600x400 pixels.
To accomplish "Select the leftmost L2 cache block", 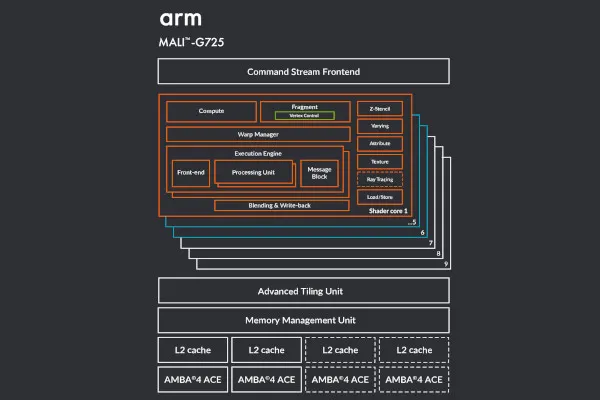I will 192,350.
